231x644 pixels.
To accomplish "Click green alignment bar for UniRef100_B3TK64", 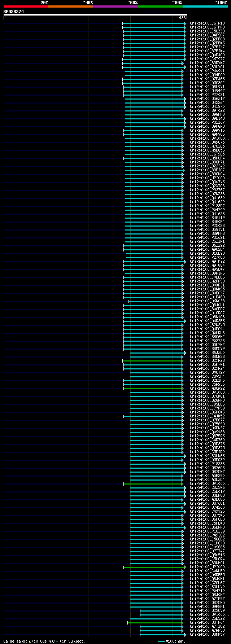I will tap(156, 622).
